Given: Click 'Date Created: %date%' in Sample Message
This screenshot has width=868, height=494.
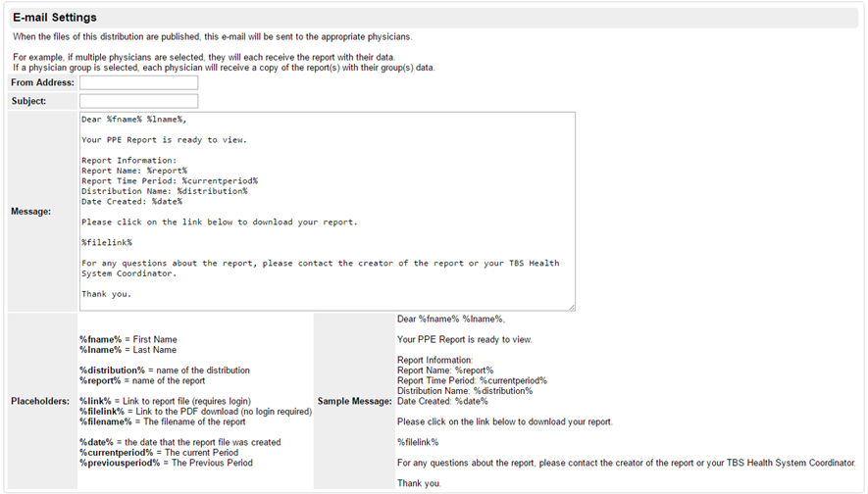Looking at the screenshot, I should (x=443, y=401).
